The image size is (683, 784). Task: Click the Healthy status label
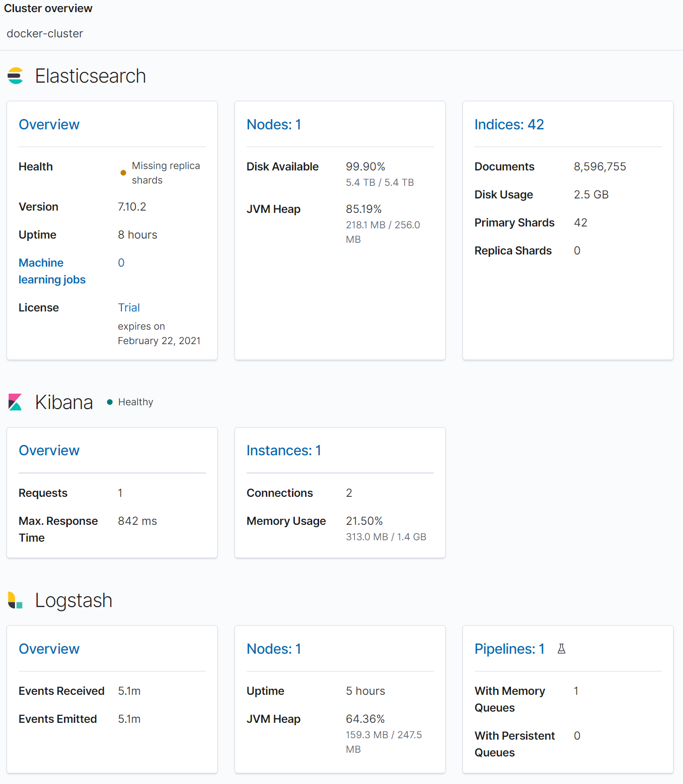tap(135, 402)
